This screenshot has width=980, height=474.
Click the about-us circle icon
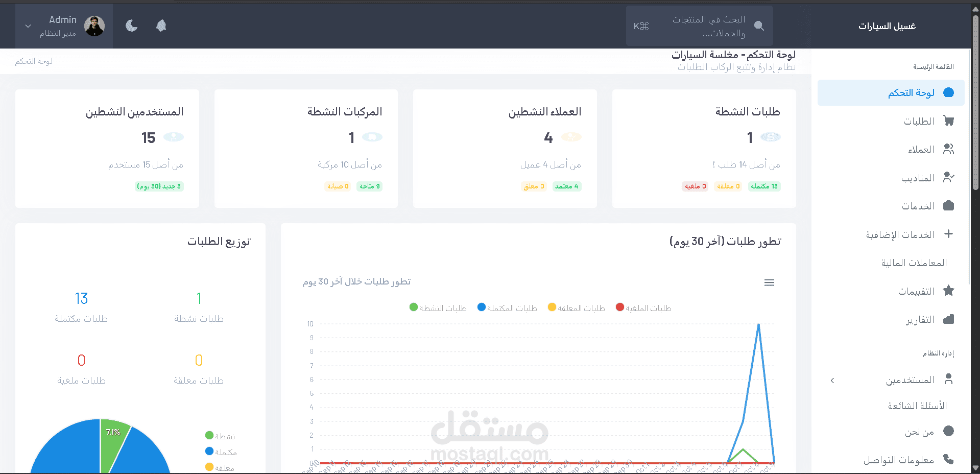[x=949, y=431]
